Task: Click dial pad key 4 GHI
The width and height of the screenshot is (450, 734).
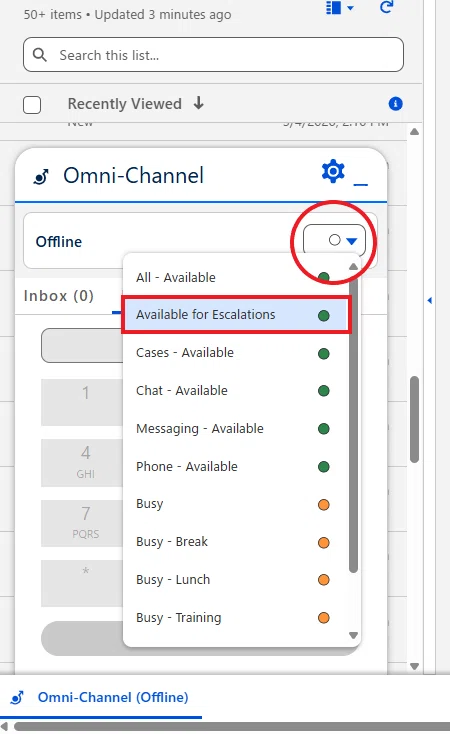Action: (x=82, y=462)
